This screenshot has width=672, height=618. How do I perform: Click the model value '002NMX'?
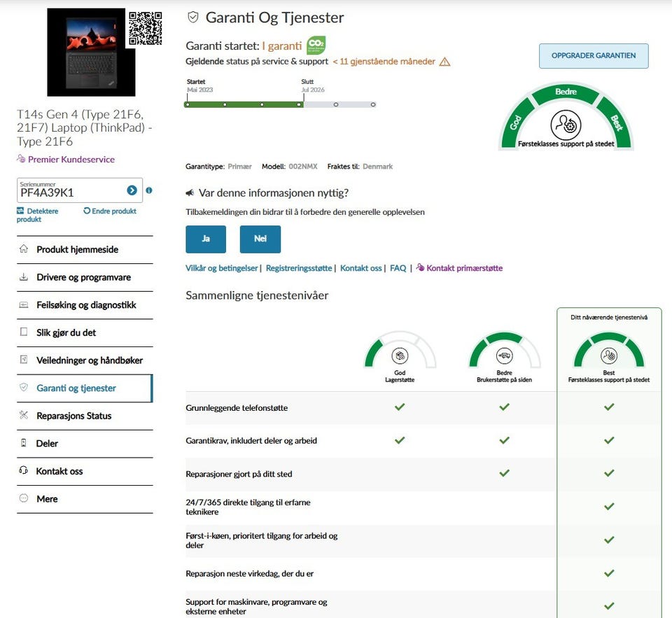pos(303,167)
